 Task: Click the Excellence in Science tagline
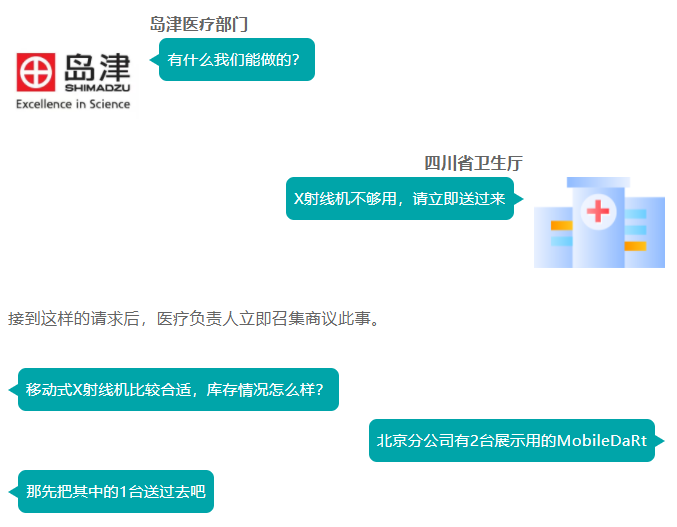[73, 104]
